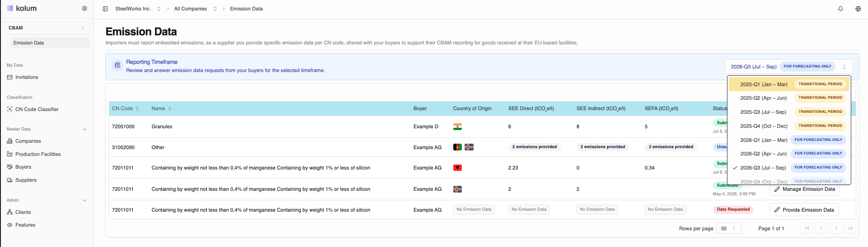
Task: Select 2025-Q3 (Jul – Sep) timeframe
Action: [x=789, y=112]
